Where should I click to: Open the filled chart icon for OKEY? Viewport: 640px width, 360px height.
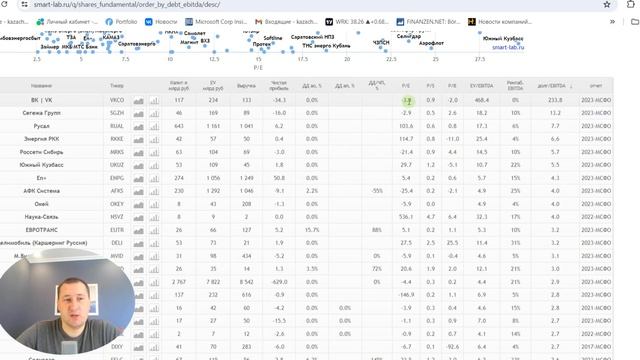[138, 204]
